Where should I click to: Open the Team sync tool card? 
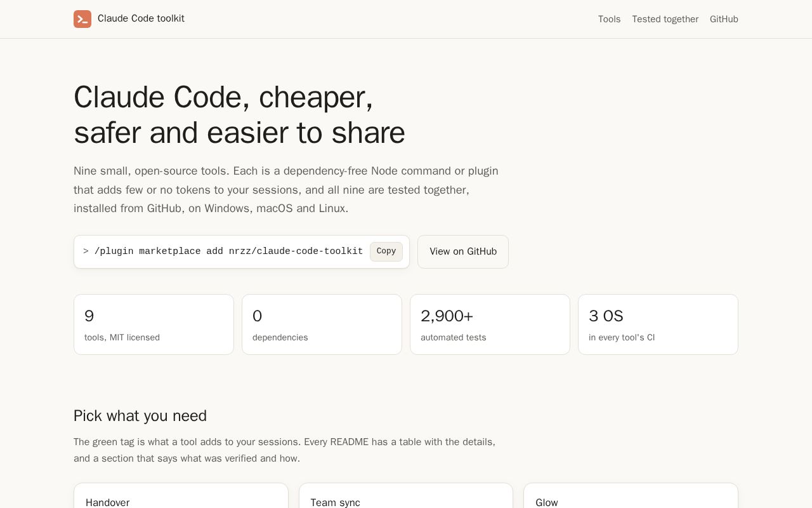[x=406, y=496]
